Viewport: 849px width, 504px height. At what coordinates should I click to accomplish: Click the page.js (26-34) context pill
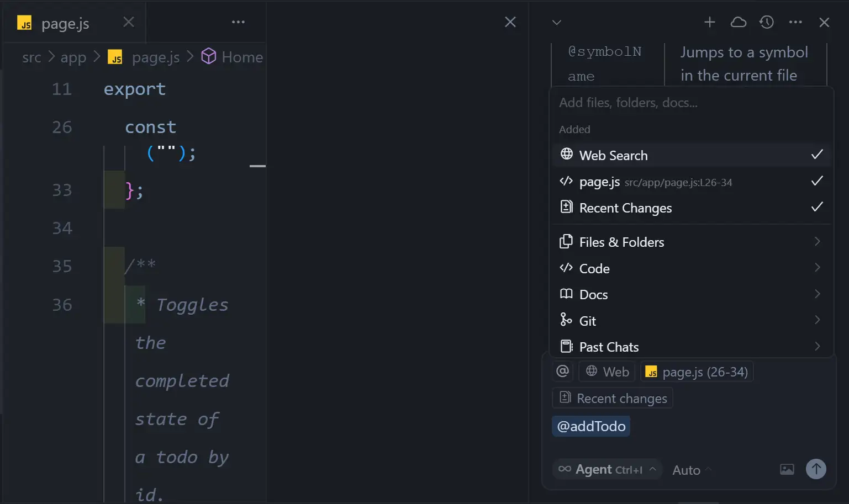[x=697, y=372]
